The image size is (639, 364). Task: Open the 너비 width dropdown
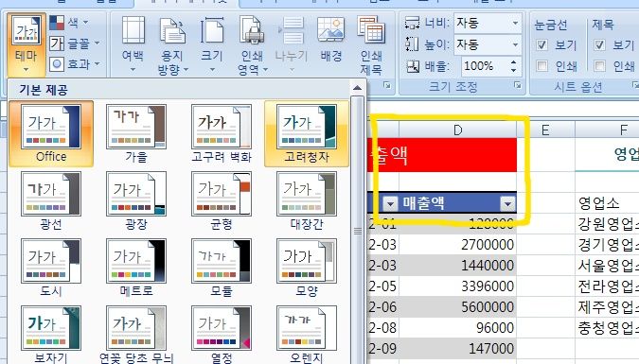[515, 23]
